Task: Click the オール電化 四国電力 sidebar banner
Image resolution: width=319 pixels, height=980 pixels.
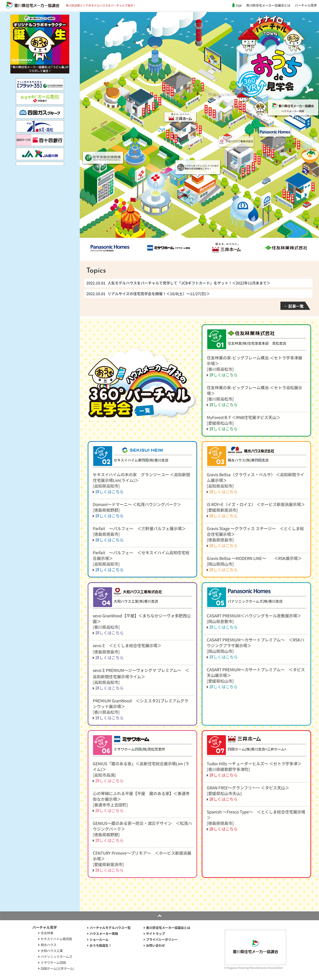Action: click(40, 98)
